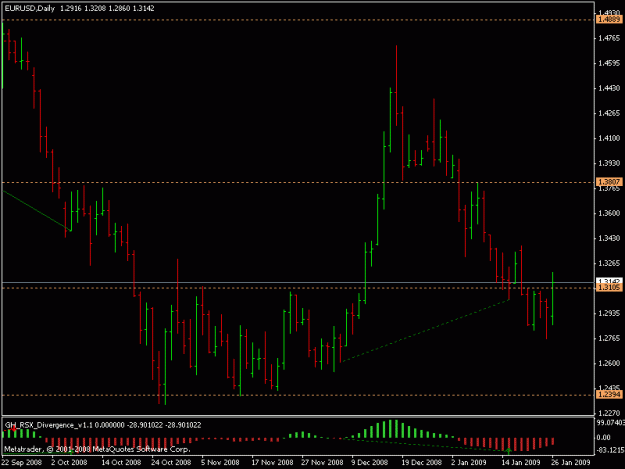Select the grey current-price horizontal line
This screenshot has height=469, width=625.
coord(298,283)
